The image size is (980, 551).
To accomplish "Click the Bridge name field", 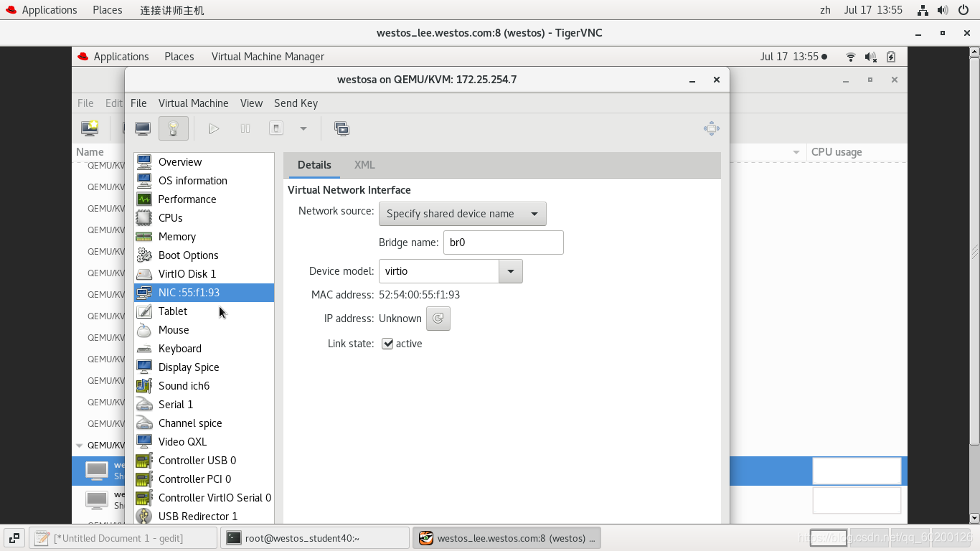I will (504, 242).
